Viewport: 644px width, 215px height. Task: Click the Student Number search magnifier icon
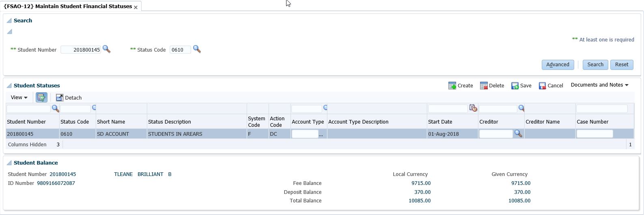tap(106, 49)
